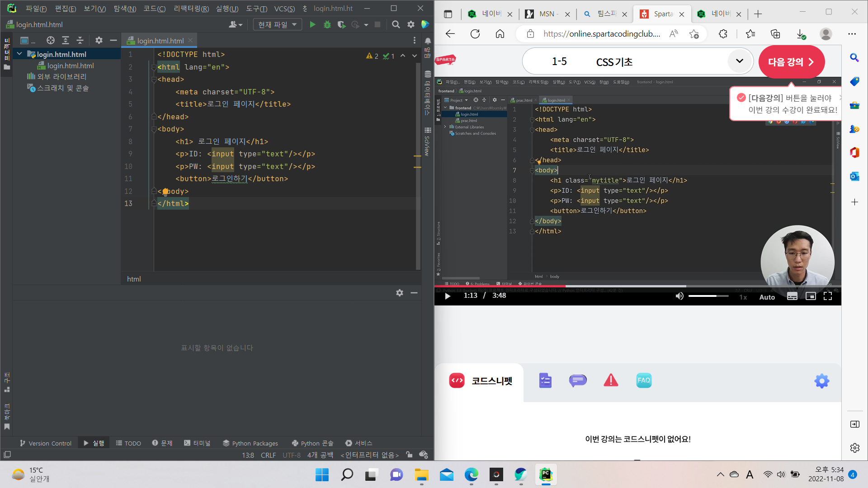Open run configuration dropdown 현재 파일

[x=277, y=24]
